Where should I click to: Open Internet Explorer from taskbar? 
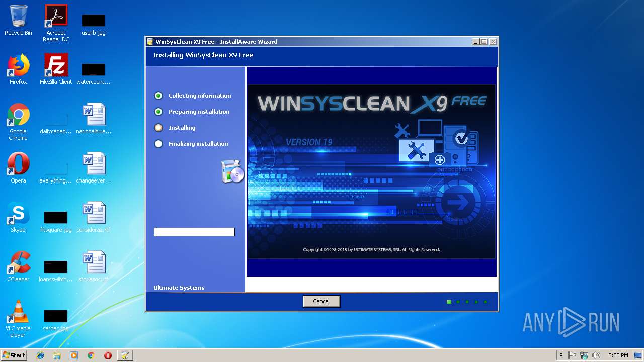(x=40, y=355)
